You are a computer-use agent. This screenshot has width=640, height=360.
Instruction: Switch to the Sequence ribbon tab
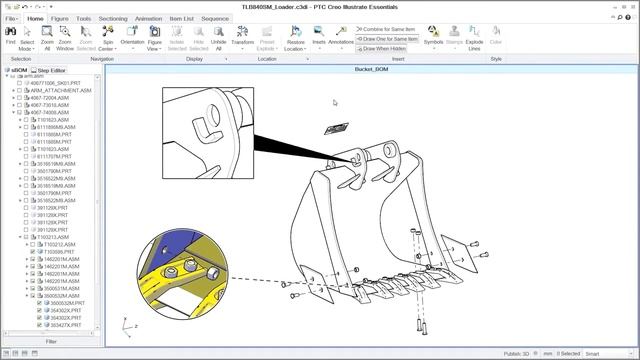click(215, 19)
